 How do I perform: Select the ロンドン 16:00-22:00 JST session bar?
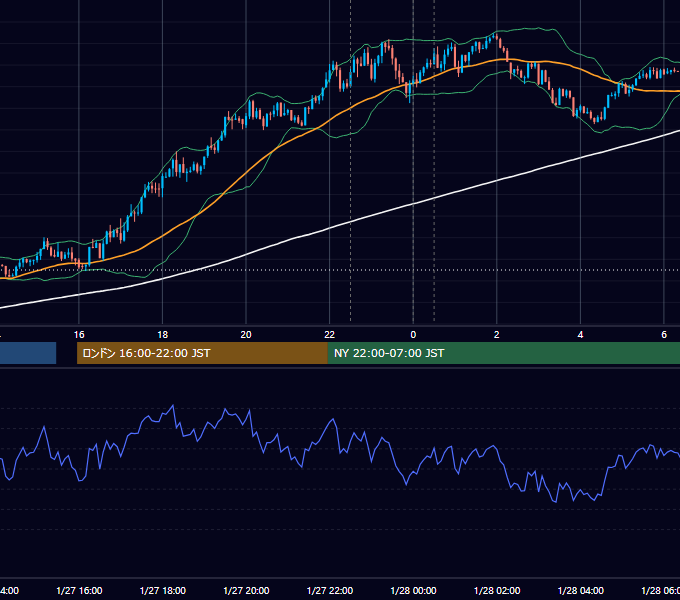click(202, 353)
